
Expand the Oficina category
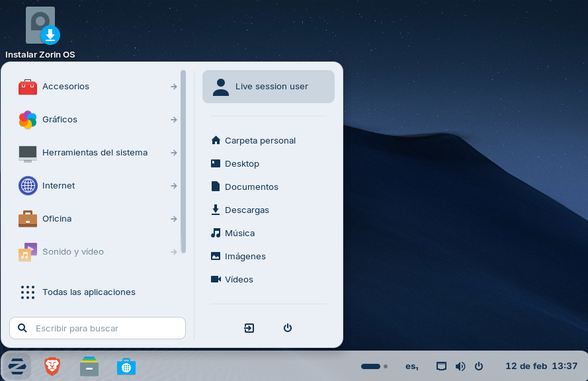(x=57, y=219)
